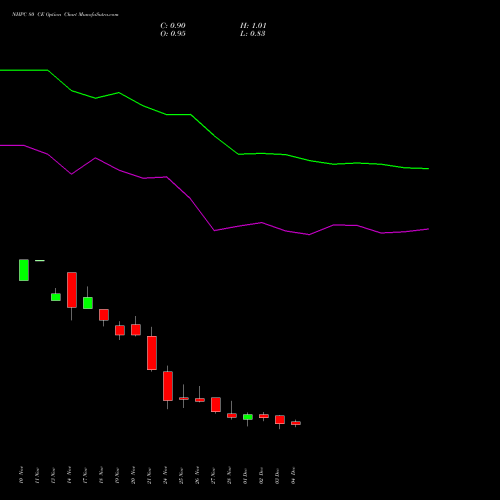Select the 18 Nov date label
Image resolution: width=500 pixels, height=500 pixels.
tap(101, 475)
